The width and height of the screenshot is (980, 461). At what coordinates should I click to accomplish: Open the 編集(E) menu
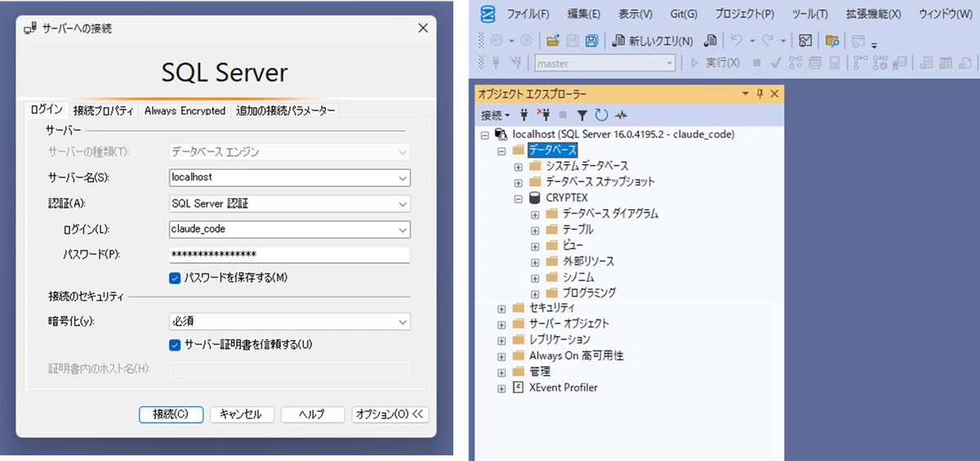click(x=584, y=15)
